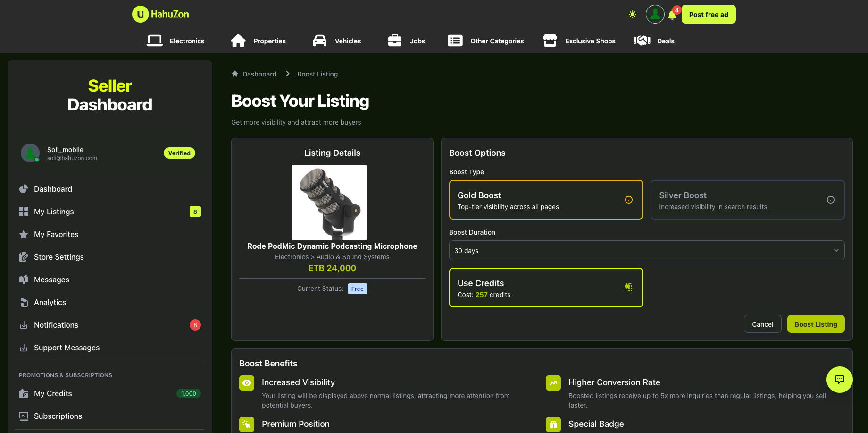Open Store Settings in the sidebar
The image size is (868, 433).
[58, 257]
